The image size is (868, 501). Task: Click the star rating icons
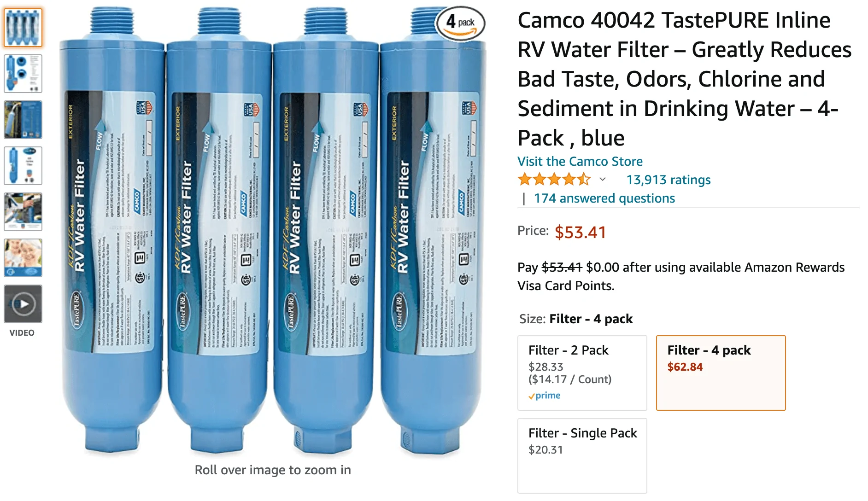(554, 179)
